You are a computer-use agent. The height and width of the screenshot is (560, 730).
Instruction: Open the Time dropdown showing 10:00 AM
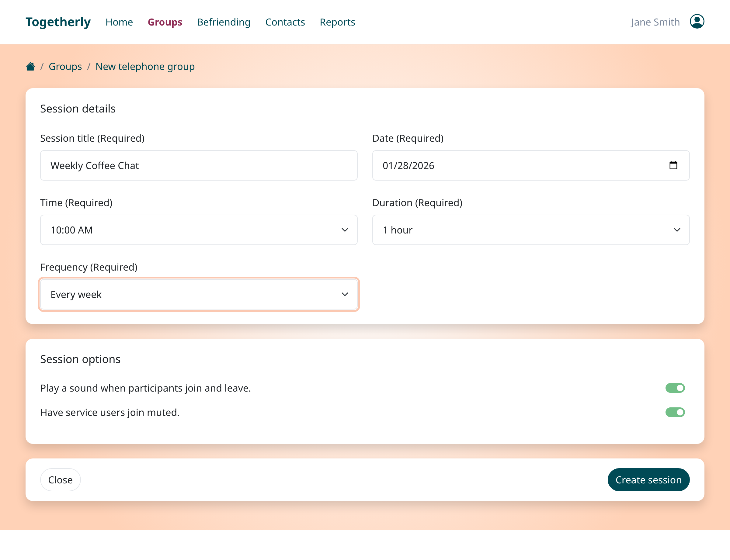tap(199, 230)
